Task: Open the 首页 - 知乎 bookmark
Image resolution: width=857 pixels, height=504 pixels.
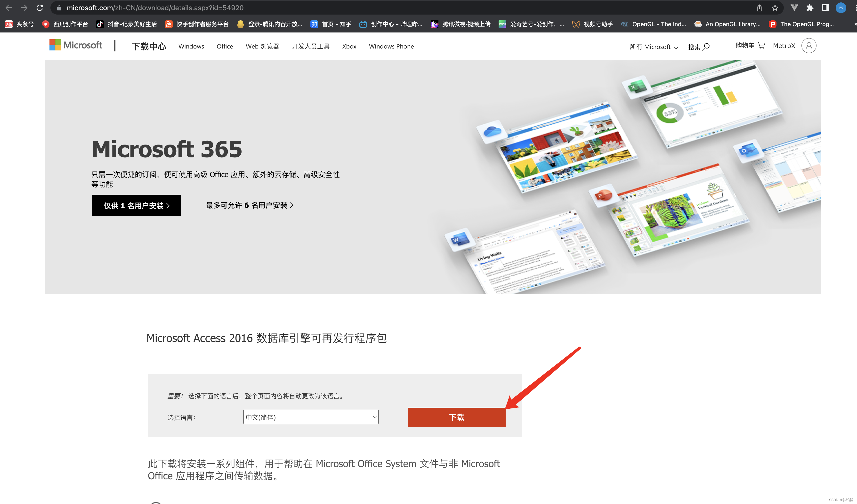Action: (331, 24)
